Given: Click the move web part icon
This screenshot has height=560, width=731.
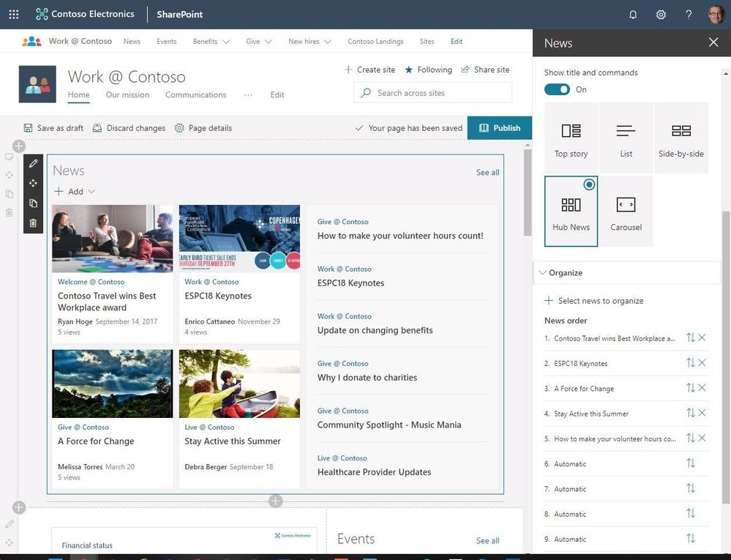Looking at the screenshot, I should coord(34,183).
